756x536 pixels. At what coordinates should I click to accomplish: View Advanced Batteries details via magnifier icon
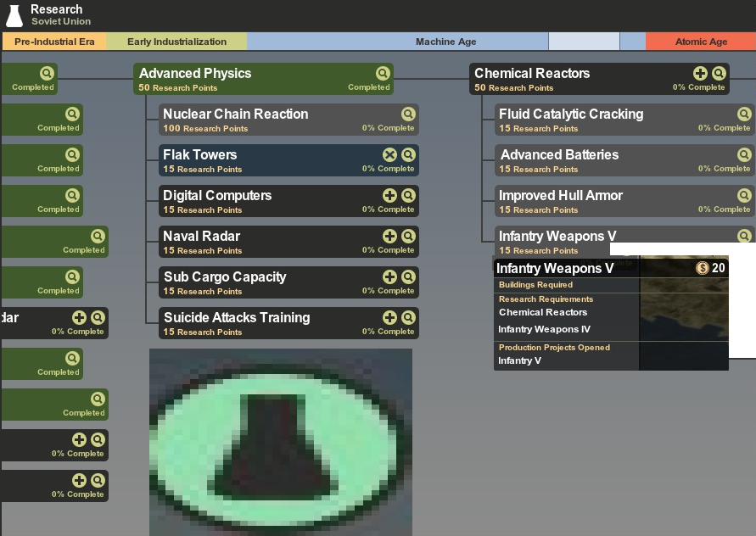click(744, 154)
